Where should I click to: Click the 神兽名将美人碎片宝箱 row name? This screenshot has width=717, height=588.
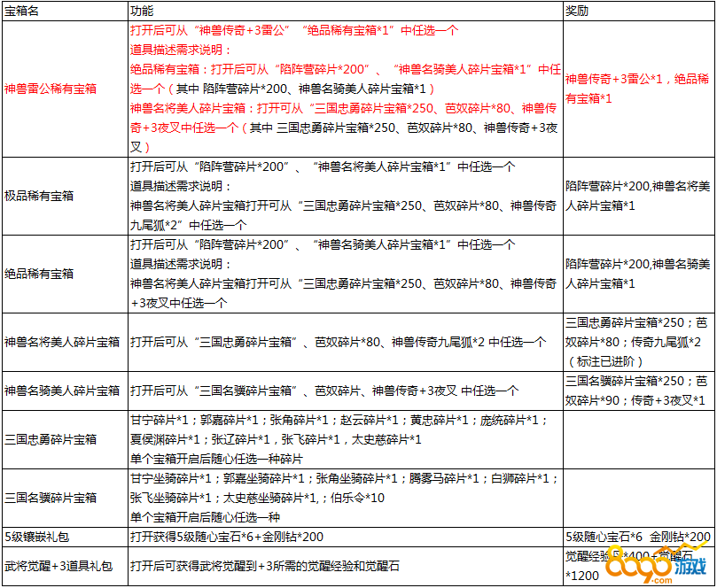coord(62,342)
